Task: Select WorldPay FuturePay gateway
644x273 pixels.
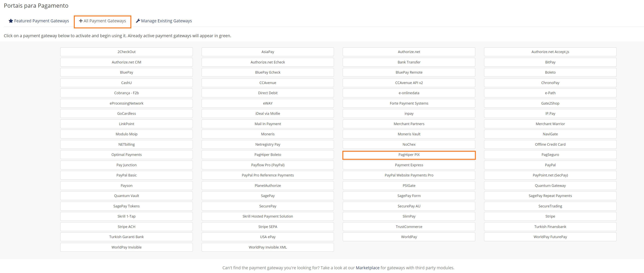Action: click(550, 237)
